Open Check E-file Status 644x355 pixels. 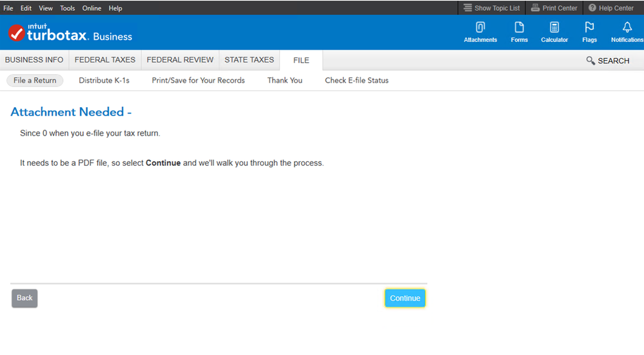pyautogui.click(x=356, y=81)
